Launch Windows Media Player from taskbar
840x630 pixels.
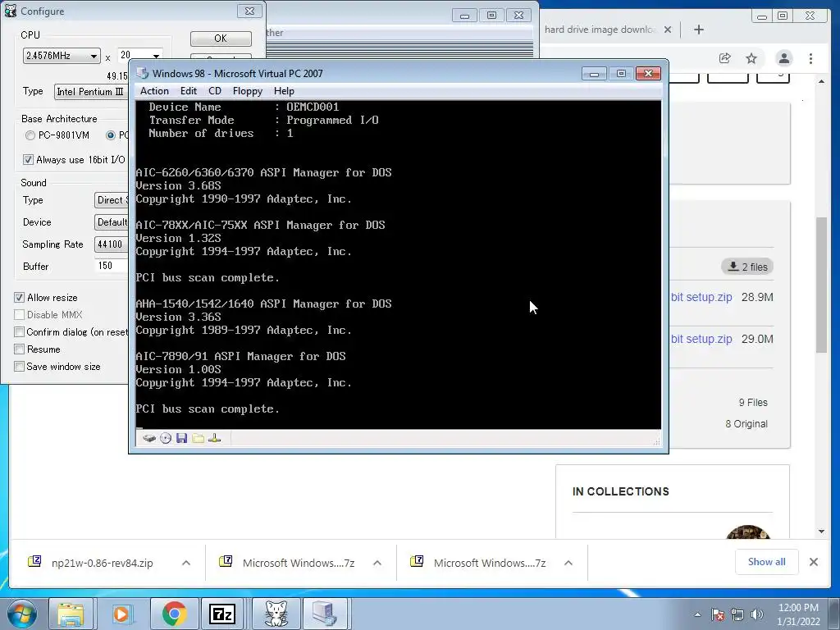tap(121, 614)
